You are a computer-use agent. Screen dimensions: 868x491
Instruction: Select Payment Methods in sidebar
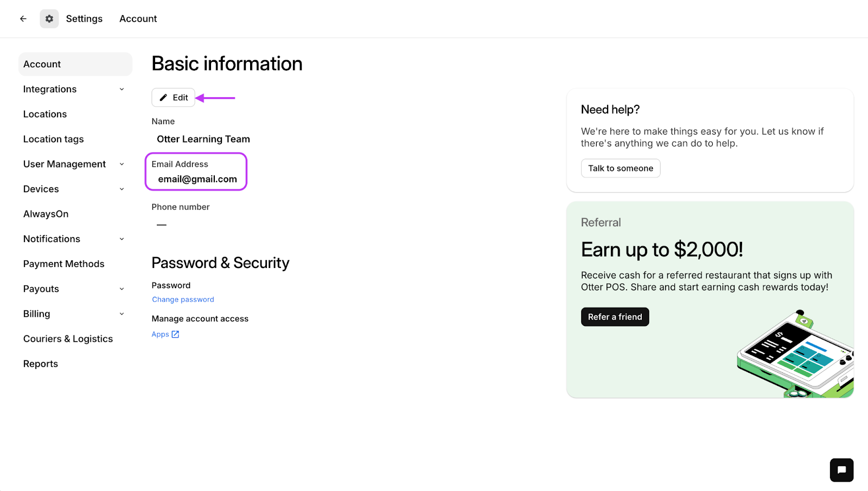click(x=63, y=264)
